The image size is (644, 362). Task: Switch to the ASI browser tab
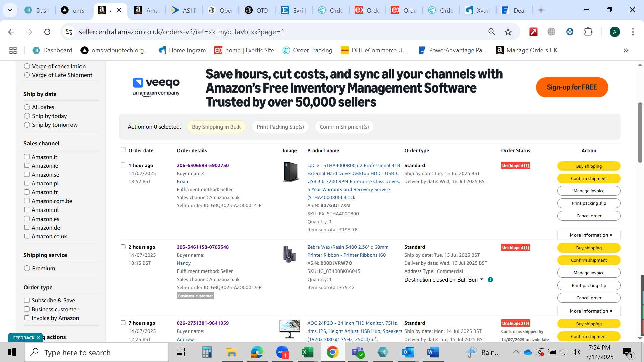tap(184, 10)
